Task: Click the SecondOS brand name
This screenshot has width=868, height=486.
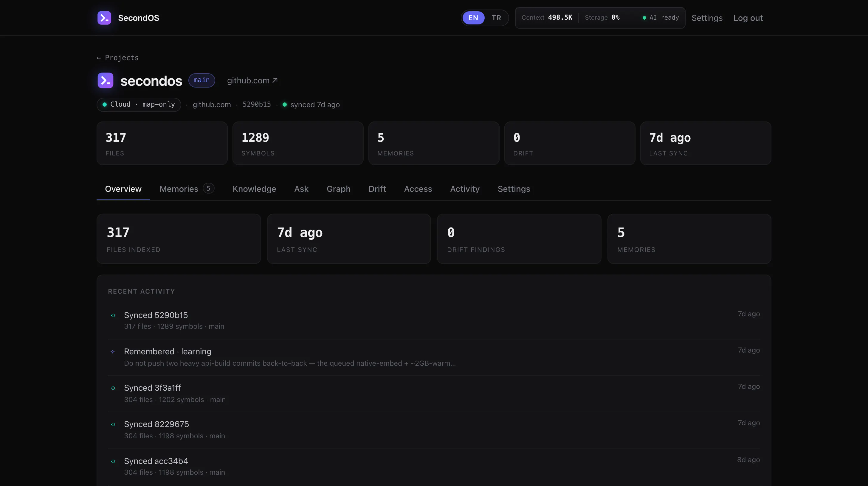Action: [x=139, y=18]
